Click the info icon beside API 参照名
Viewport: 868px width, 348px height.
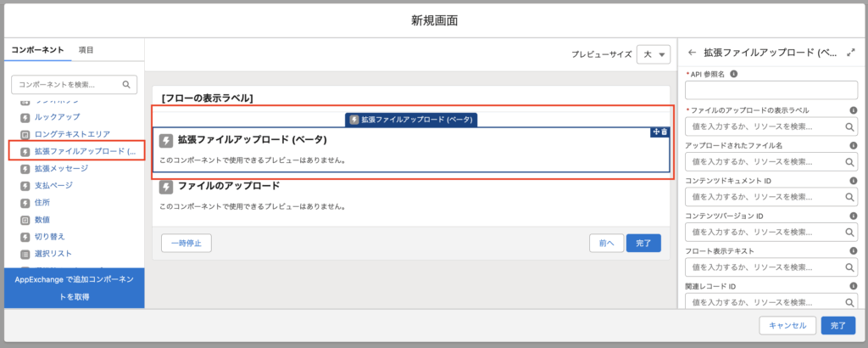coord(733,74)
